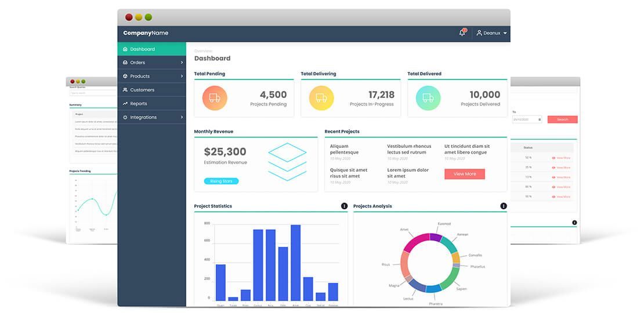Screen dimensions: 644x334
Task: Open the Project Statistics info icon
Action: [x=344, y=206]
